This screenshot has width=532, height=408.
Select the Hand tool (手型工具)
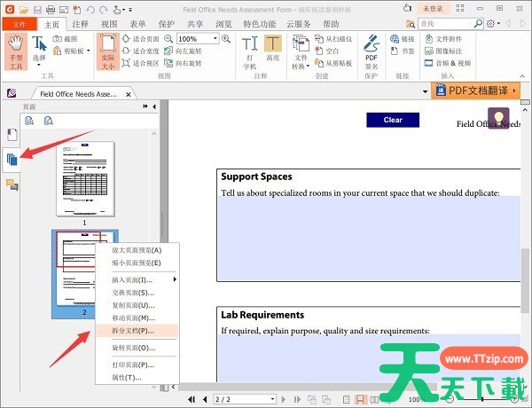[x=15, y=51]
